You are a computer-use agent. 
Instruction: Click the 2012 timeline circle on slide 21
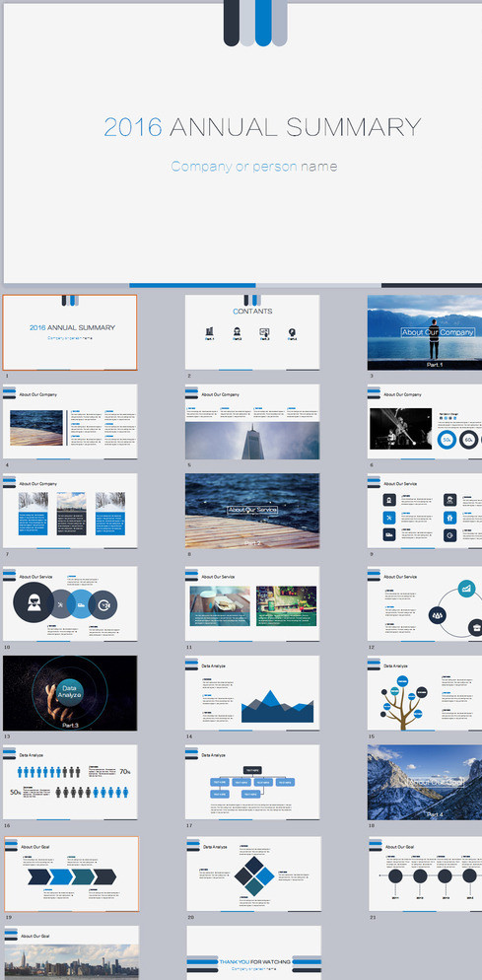point(420,875)
